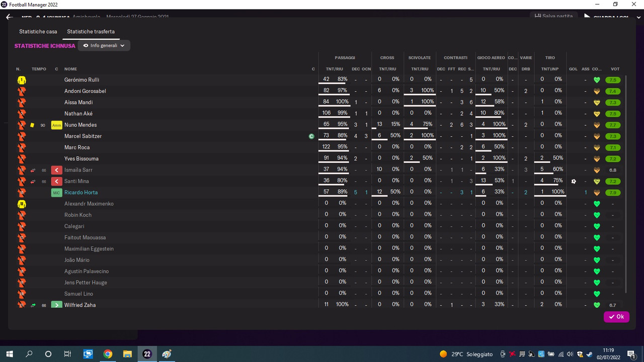Confirm with the Ok button
Screen dimensions: 644x362
coord(616,317)
